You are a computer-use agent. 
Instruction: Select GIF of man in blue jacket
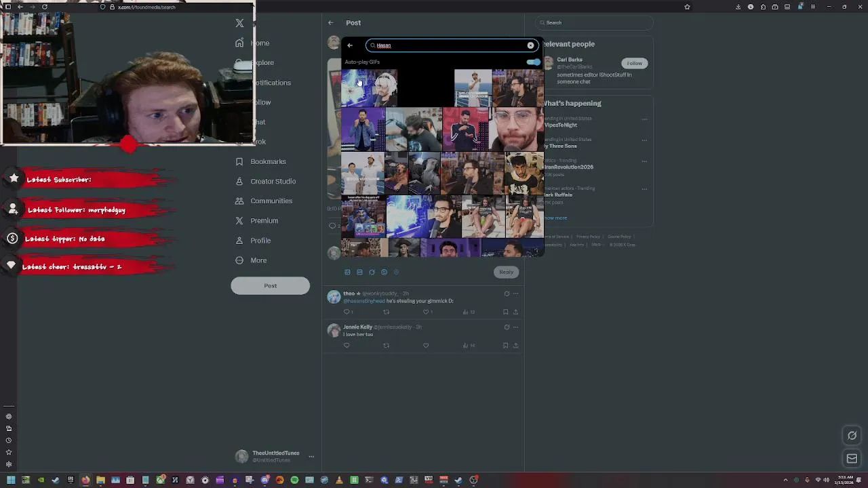coord(363,129)
